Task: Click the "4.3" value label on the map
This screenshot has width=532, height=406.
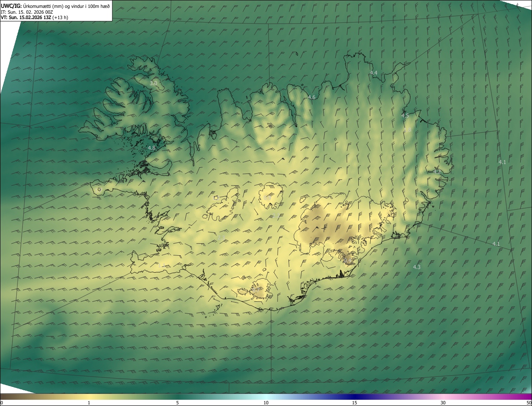Action: click(x=417, y=267)
